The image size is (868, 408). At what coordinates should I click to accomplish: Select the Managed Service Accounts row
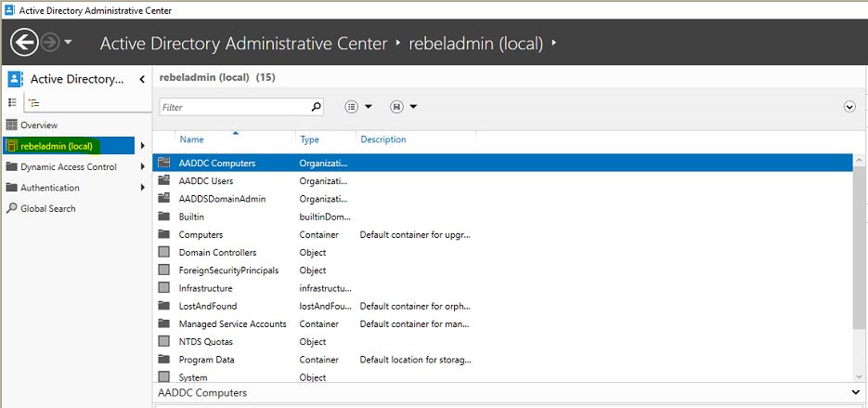(502, 323)
